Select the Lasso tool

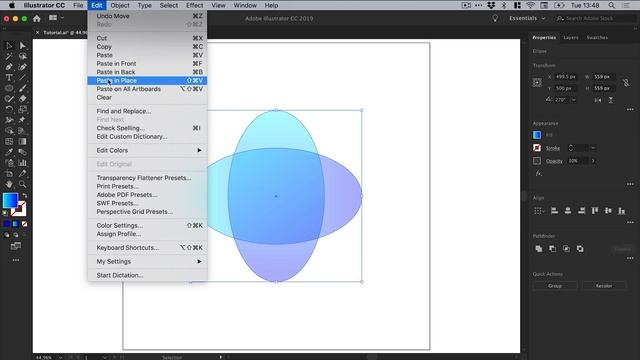pos(22,56)
